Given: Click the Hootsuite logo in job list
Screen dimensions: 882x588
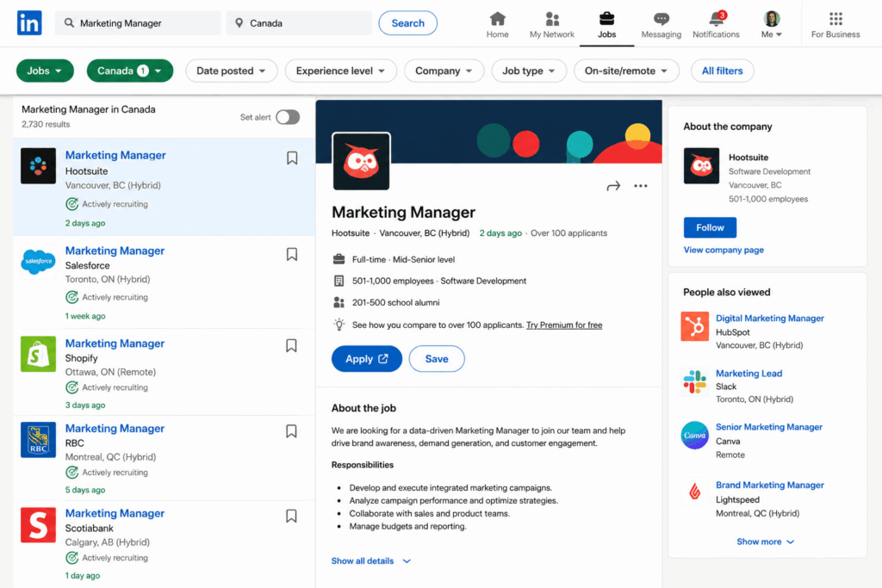Looking at the screenshot, I should pyautogui.click(x=38, y=166).
